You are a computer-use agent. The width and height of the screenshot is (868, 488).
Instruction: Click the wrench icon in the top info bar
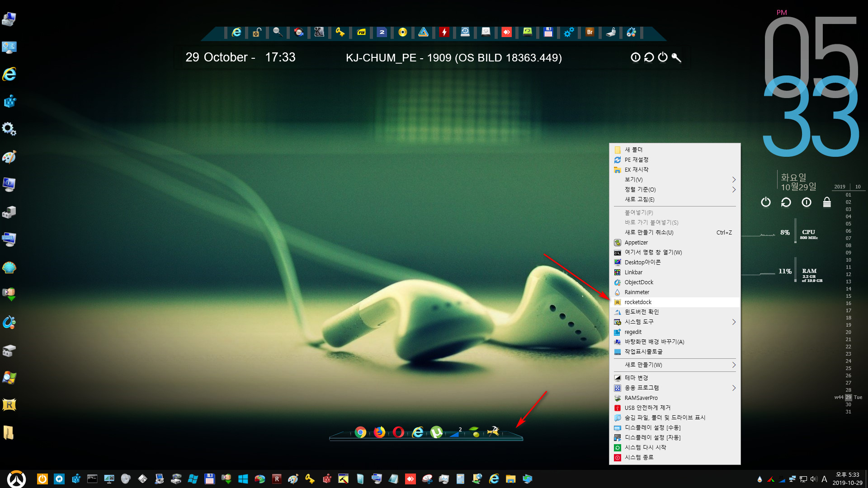click(676, 57)
